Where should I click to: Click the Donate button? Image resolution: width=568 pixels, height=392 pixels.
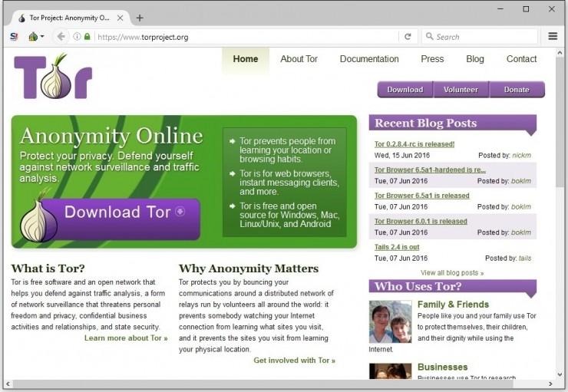point(517,90)
